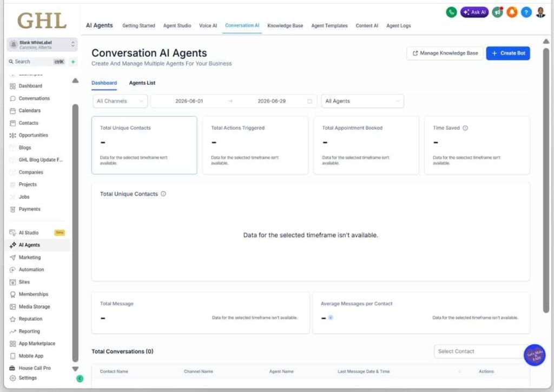Open App Marketplace in the sidebar
The width and height of the screenshot is (554, 392).
click(37, 344)
